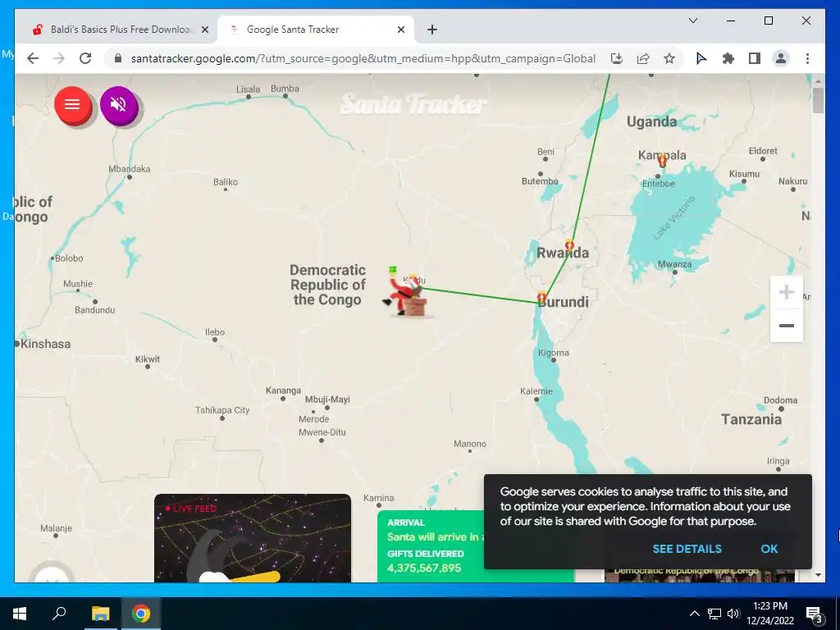
Task: Toggle the browser side panel
Action: pos(755,58)
